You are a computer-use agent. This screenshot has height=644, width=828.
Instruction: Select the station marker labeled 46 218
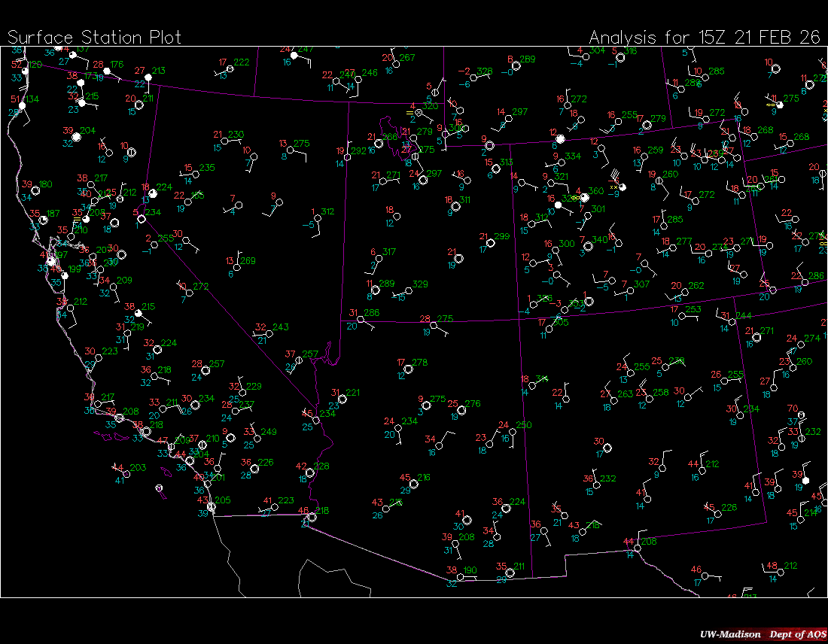click(312, 517)
